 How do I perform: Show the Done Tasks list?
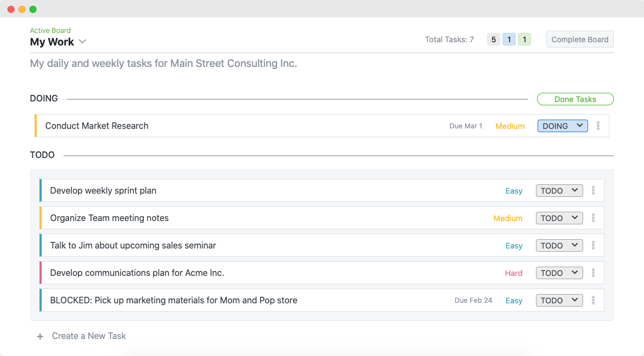pos(575,99)
